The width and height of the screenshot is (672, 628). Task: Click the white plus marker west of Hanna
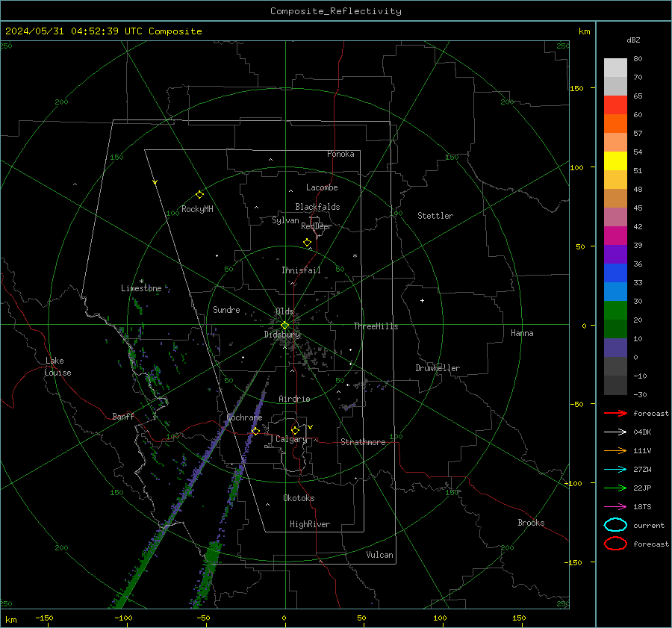(422, 300)
